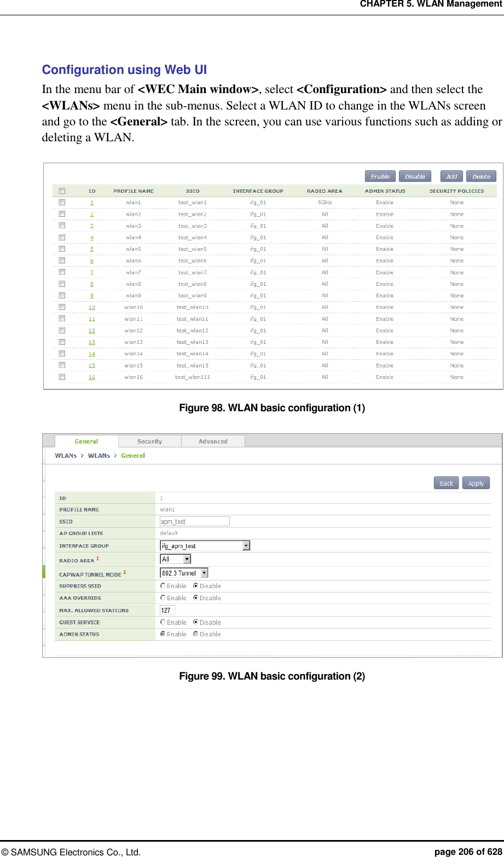Open WLAN ID 14 link

pyautogui.click(x=92, y=354)
